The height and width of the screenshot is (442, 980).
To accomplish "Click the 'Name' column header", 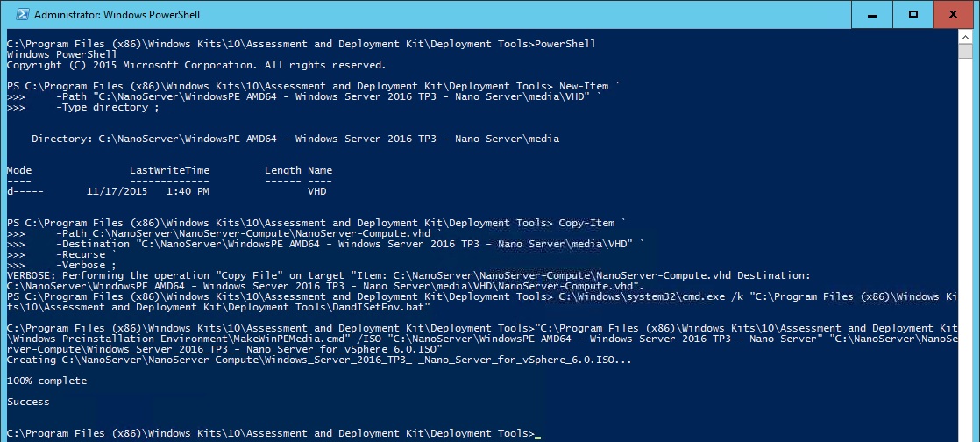I will coord(320,170).
